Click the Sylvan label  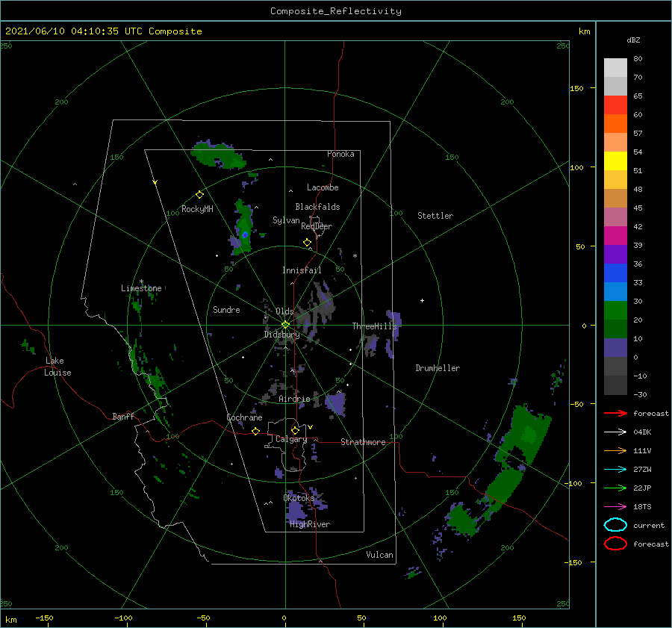(x=286, y=220)
